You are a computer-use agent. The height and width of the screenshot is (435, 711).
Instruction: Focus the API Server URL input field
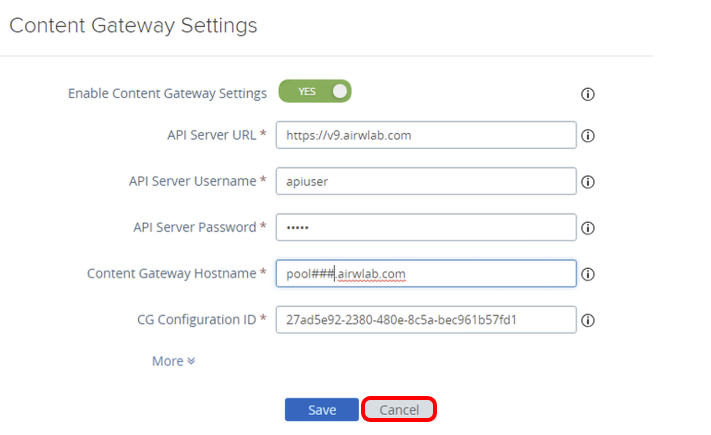point(426,135)
